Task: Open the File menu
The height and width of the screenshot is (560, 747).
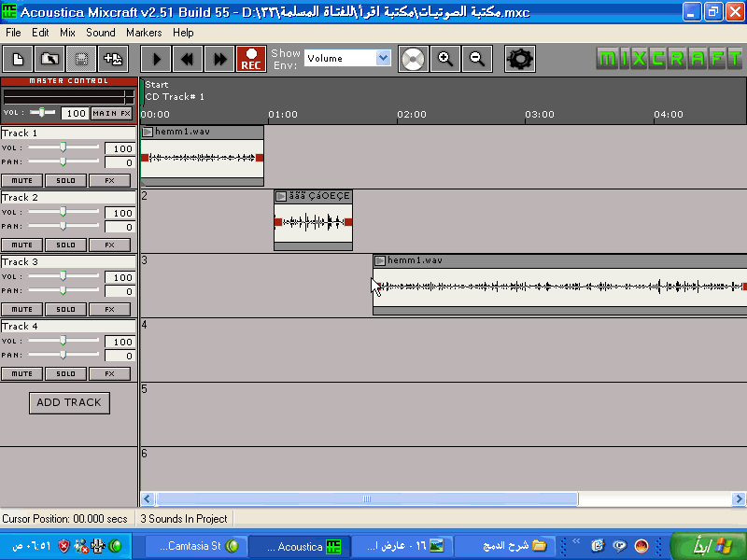Action: tap(13, 33)
